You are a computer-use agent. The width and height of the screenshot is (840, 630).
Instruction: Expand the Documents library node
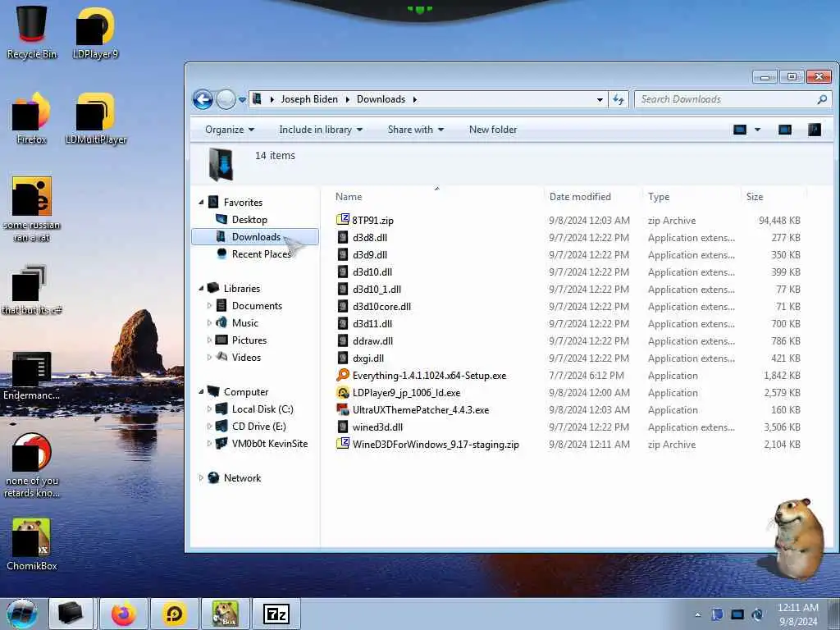(x=209, y=305)
